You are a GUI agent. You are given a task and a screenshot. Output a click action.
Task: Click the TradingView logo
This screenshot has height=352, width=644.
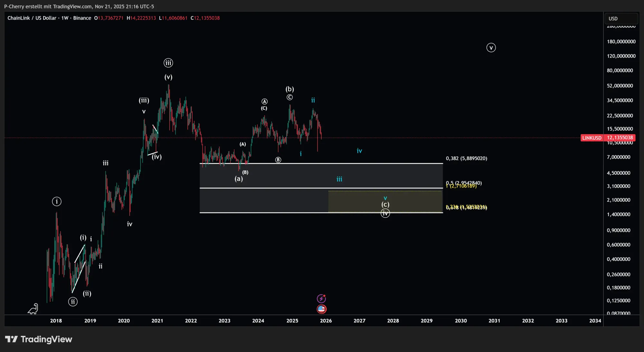(x=39, y=339)
